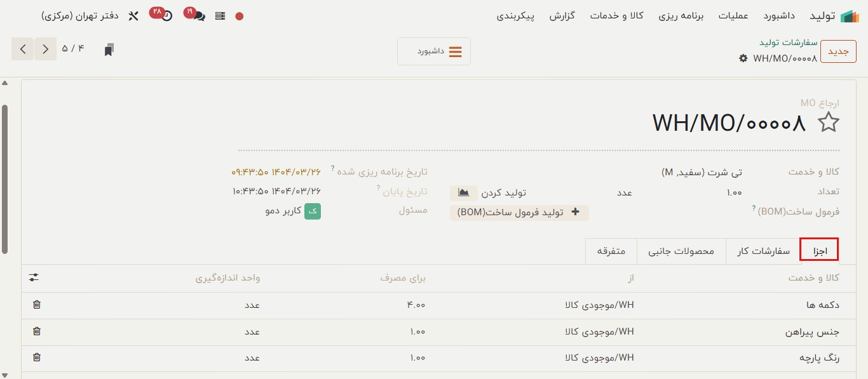The image size is (868, 379).
Task: Click the end date ۱۴۰۴/۰۳/۲۶ ۱۰:۴۳:۵۰
Action: 276,191
